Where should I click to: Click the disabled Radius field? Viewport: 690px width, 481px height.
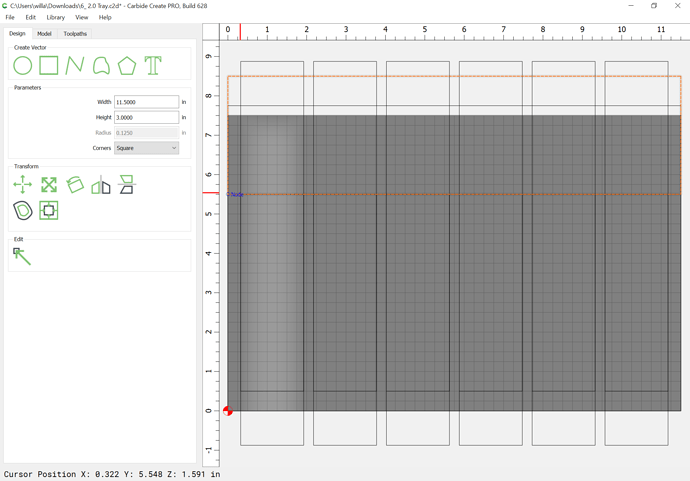pos(147,132)
